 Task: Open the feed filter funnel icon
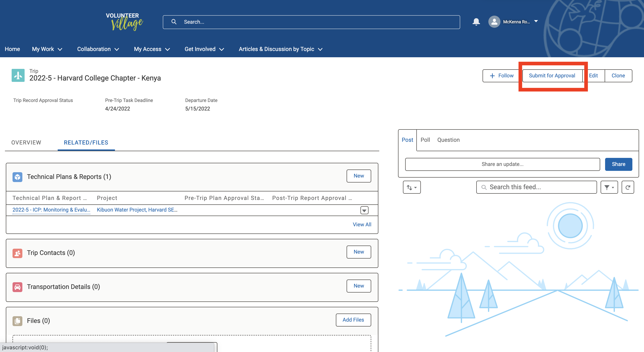pyautogui.click(x=609, y=187)
